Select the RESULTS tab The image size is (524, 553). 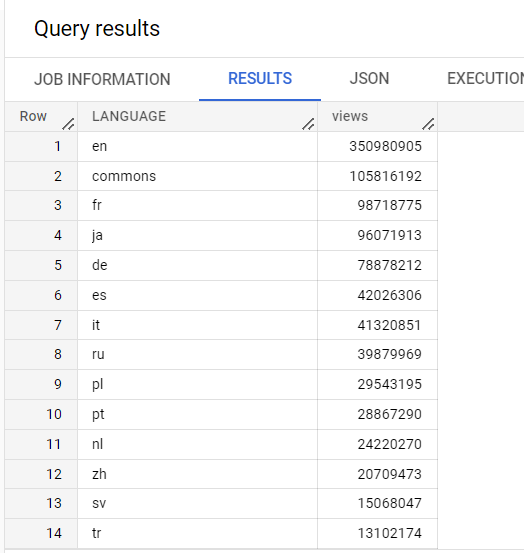[x=260, y=79]
